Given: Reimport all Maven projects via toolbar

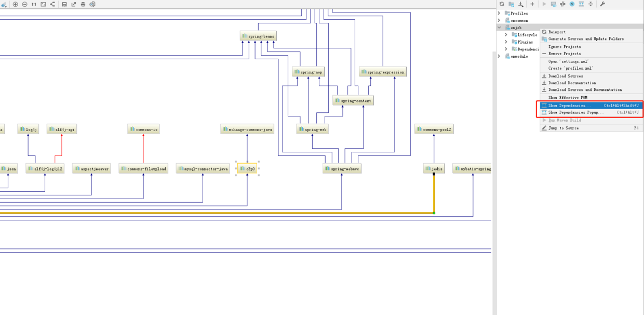Looking at the screenshot, I should coord(502,4).
